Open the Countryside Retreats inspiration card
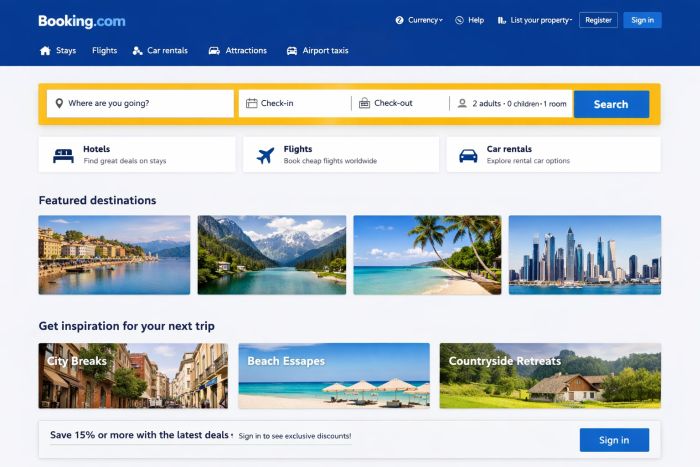This screenshot has height=467, width=700. 550,375
